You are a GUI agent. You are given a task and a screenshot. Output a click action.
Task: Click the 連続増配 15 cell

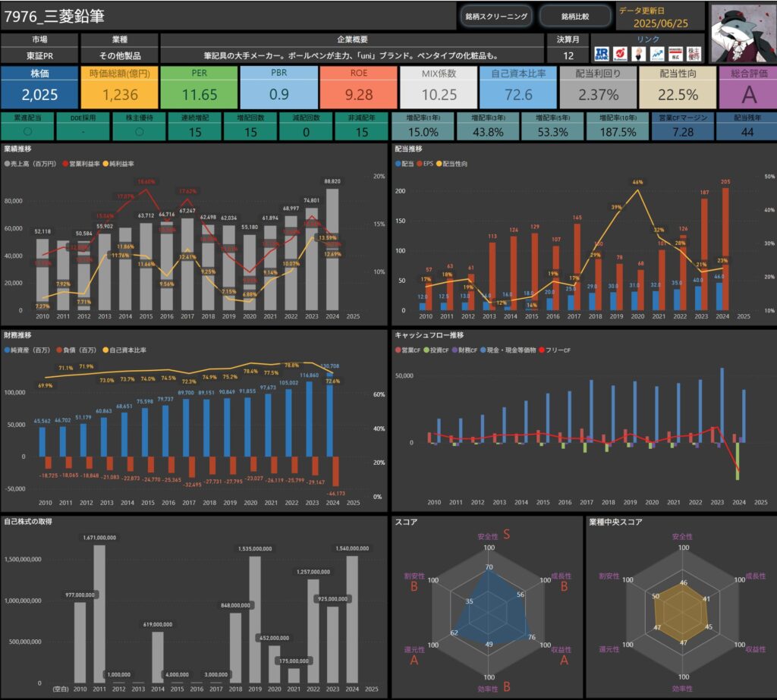point(195,127)
